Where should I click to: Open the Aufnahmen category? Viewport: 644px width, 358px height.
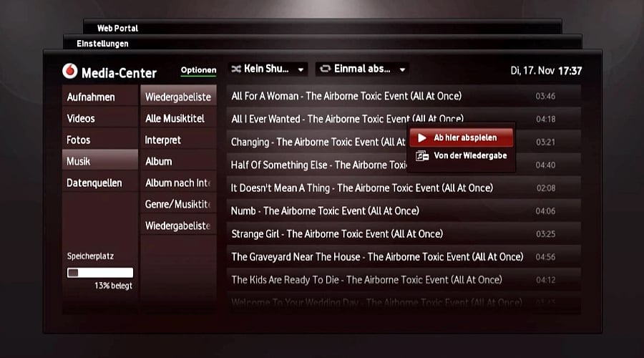point(91,97)
